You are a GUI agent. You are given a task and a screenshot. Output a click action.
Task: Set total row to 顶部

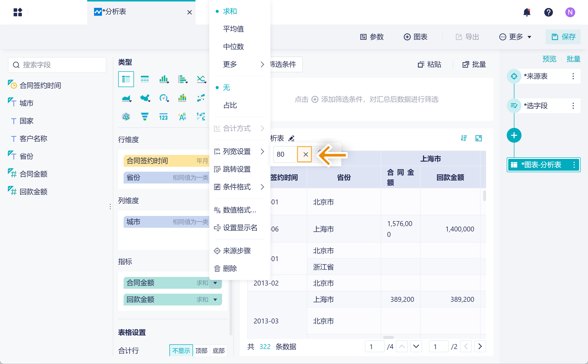pyautogui.click(x=201, y=350)
